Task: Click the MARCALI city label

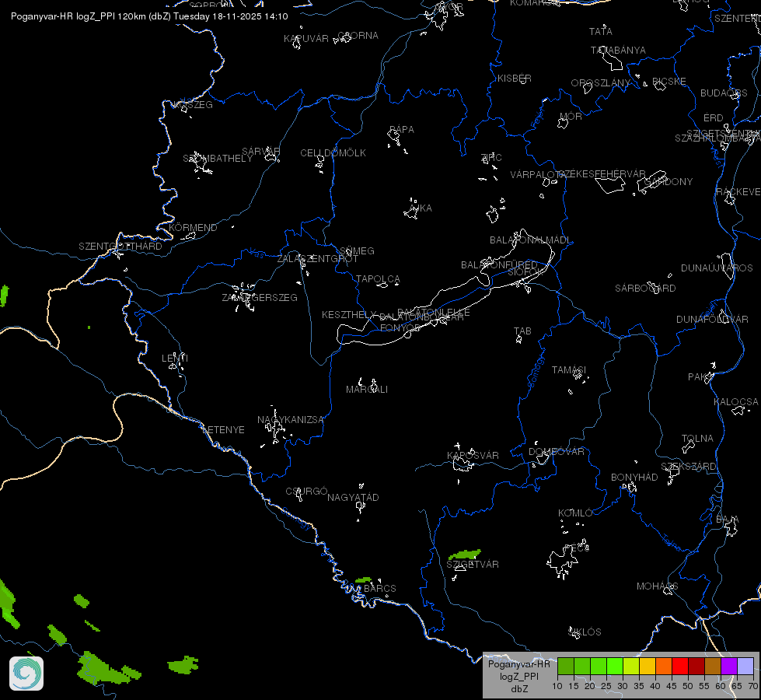Action: (x=367, y=390)
